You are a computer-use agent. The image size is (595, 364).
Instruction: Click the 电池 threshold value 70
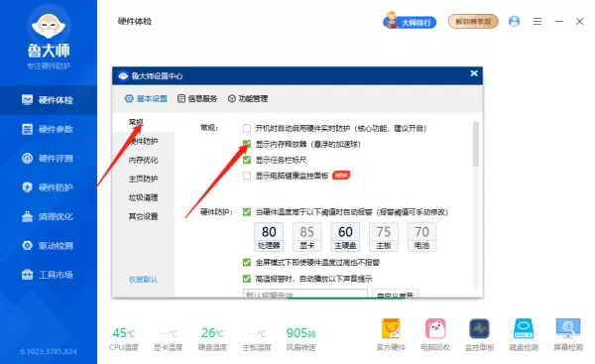[422, 232]
